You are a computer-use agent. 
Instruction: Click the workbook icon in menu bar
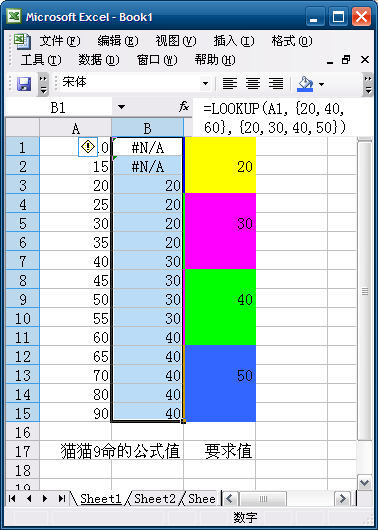[22, 41]
